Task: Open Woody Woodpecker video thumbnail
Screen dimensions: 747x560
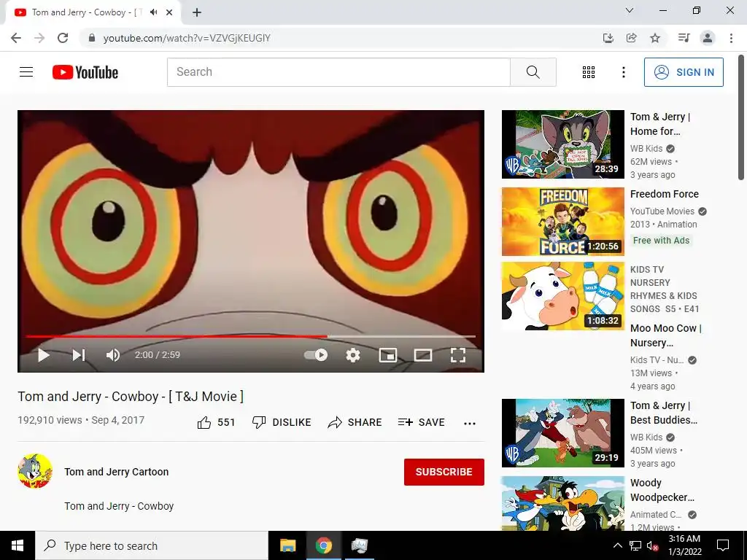Action: (562, 503)
